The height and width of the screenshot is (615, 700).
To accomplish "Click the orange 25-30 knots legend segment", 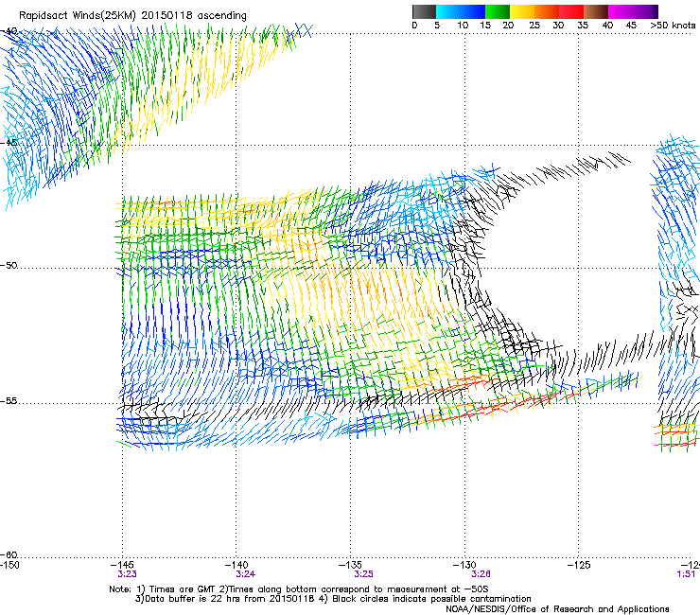I will (547, 11).
